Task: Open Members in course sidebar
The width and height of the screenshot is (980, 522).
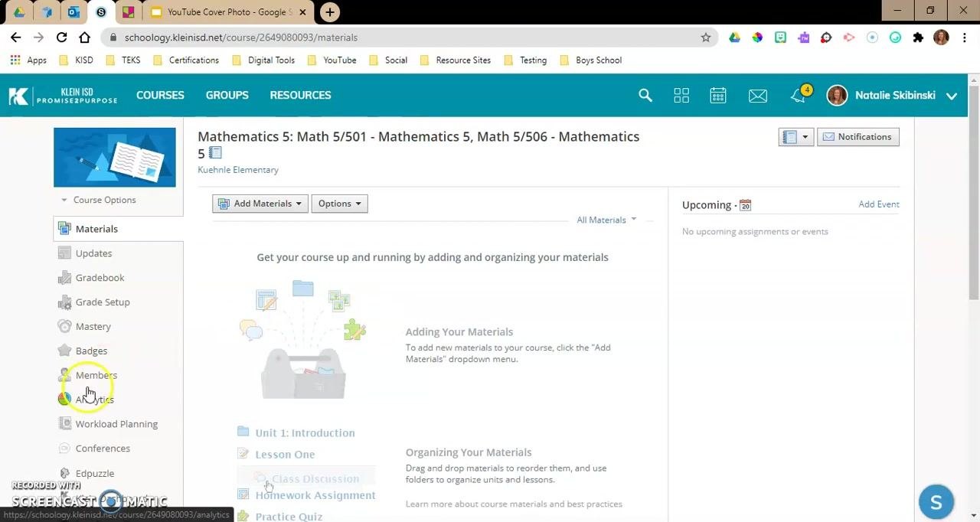Action: click(96, 375)
